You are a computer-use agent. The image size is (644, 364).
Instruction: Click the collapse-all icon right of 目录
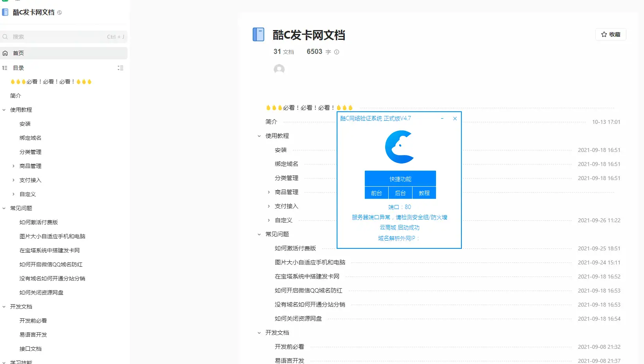tap(120, 68)
